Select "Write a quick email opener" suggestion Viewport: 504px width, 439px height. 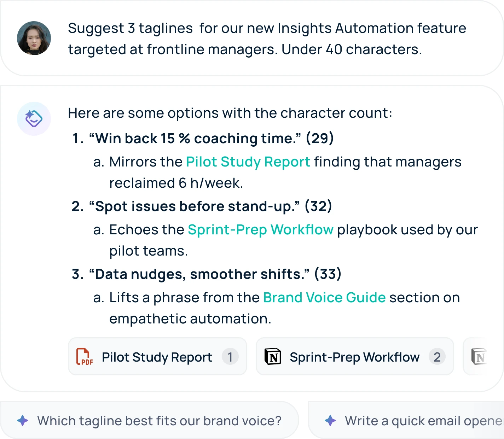423,421
